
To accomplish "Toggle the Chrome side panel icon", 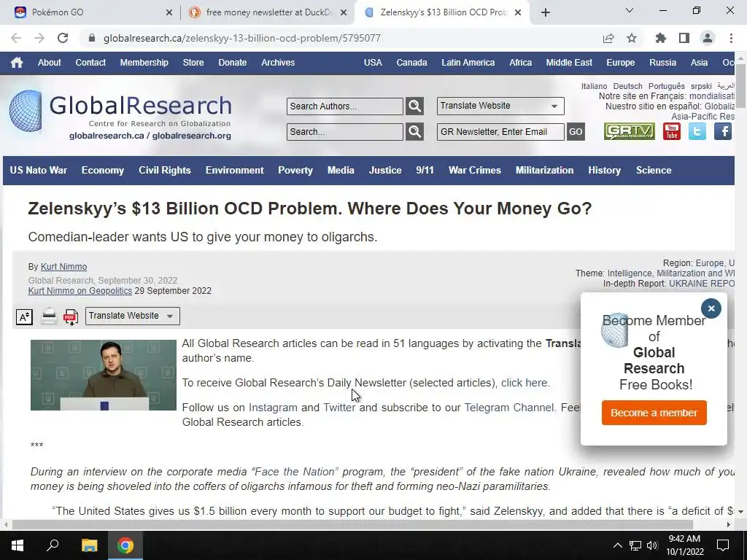I will 684,38.
